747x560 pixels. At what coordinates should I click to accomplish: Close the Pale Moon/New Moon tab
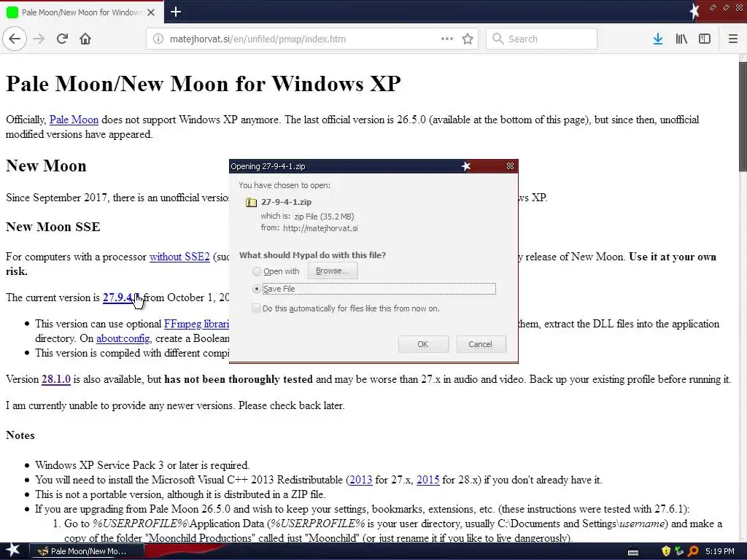click(x=151, y=12)
